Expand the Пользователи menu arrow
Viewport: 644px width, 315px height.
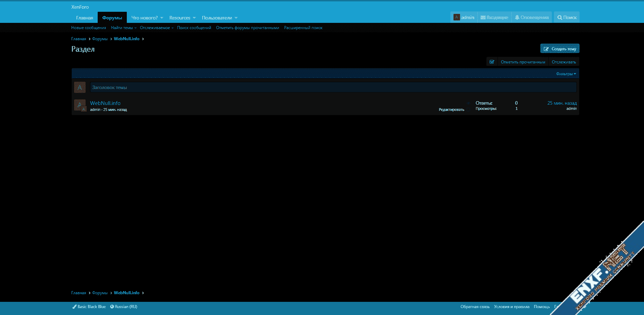point(236,18)
